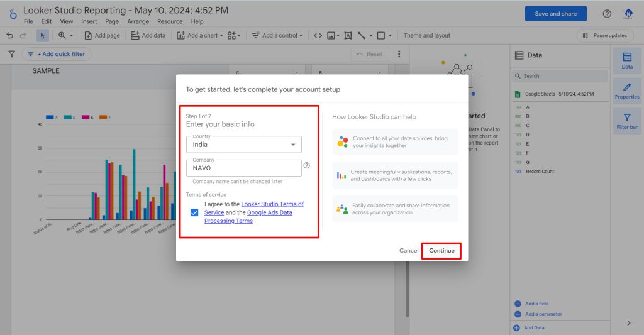Open the Resource menu
Viewport: 644px width, 335px height.
coord(170,21)
